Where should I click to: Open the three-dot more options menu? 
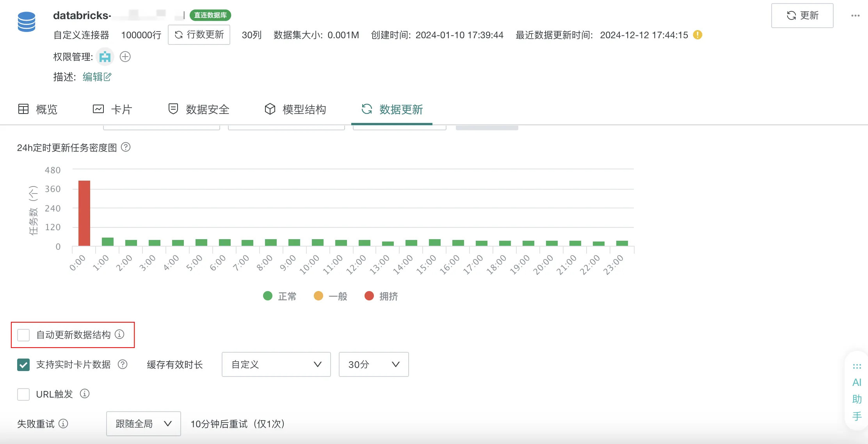tap(855, 16)
